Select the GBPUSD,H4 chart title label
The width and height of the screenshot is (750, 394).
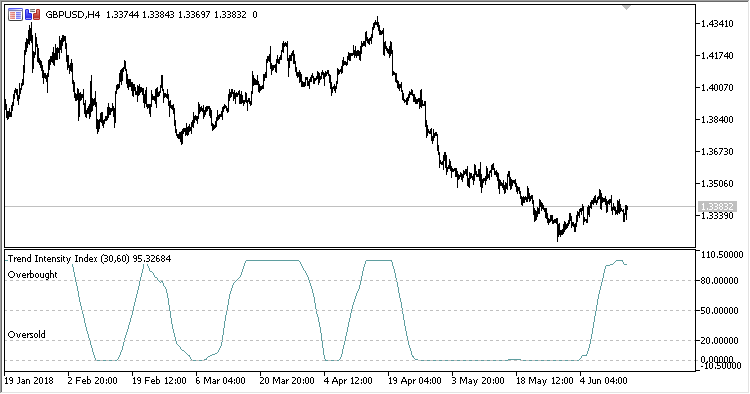[x=73, y=15]
